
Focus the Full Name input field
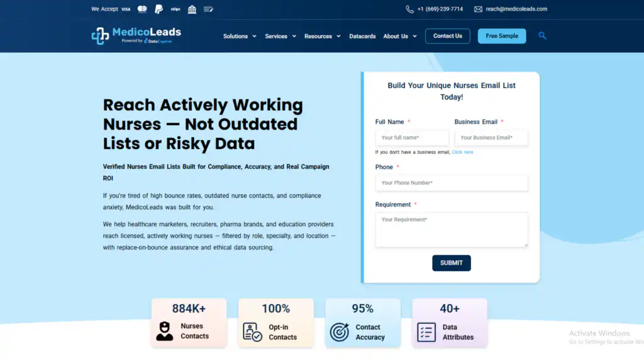412,138
